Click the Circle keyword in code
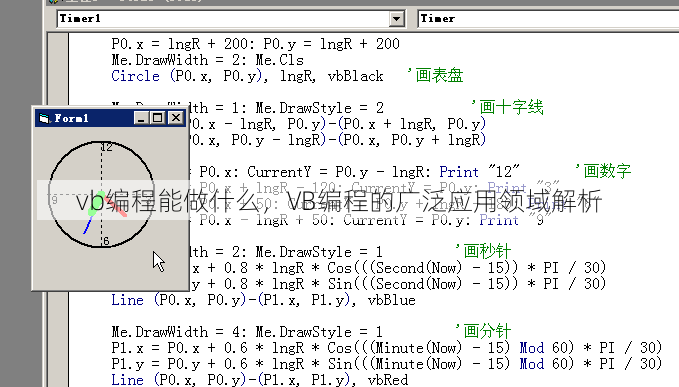 136,76
